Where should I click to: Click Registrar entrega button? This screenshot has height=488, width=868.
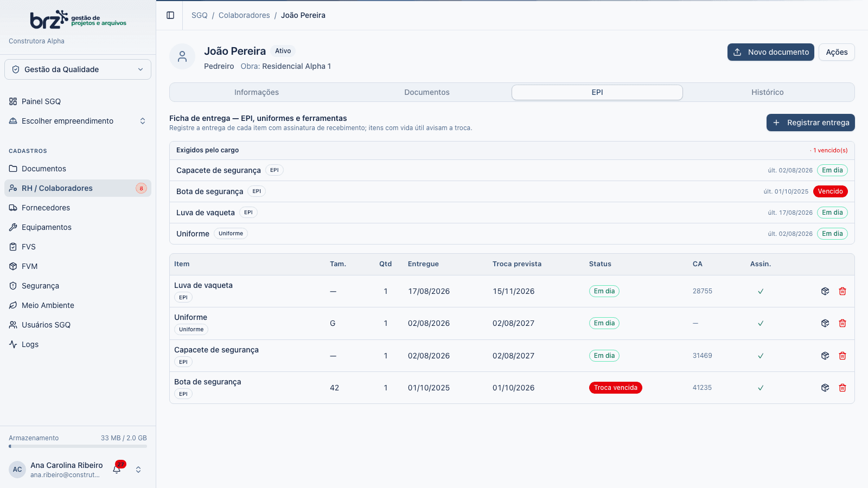[810, 123]
